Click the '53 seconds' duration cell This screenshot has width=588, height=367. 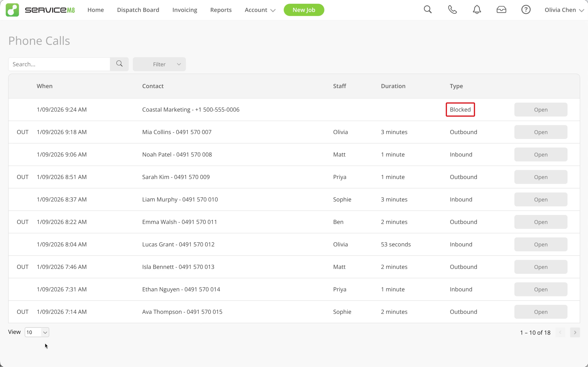coord(396,244)
